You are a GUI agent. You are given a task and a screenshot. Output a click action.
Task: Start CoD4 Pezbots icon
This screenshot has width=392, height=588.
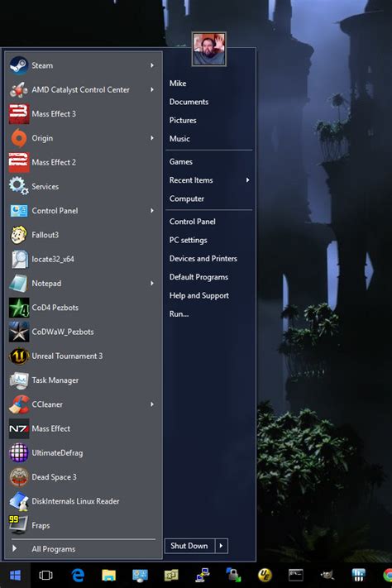click(19, 308)
